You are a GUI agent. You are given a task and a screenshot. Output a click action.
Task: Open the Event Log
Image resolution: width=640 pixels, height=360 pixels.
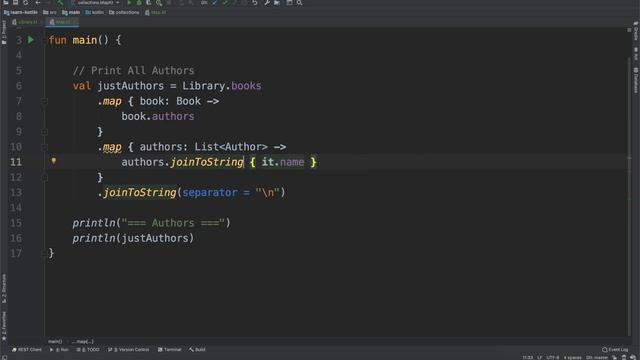615,350
